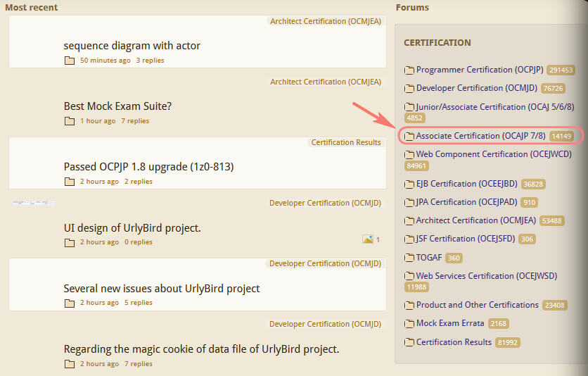Click folder icon beside Developer Certification (OCMJD) forum
This screenshot has width=588, height=376.
(409, 89)
